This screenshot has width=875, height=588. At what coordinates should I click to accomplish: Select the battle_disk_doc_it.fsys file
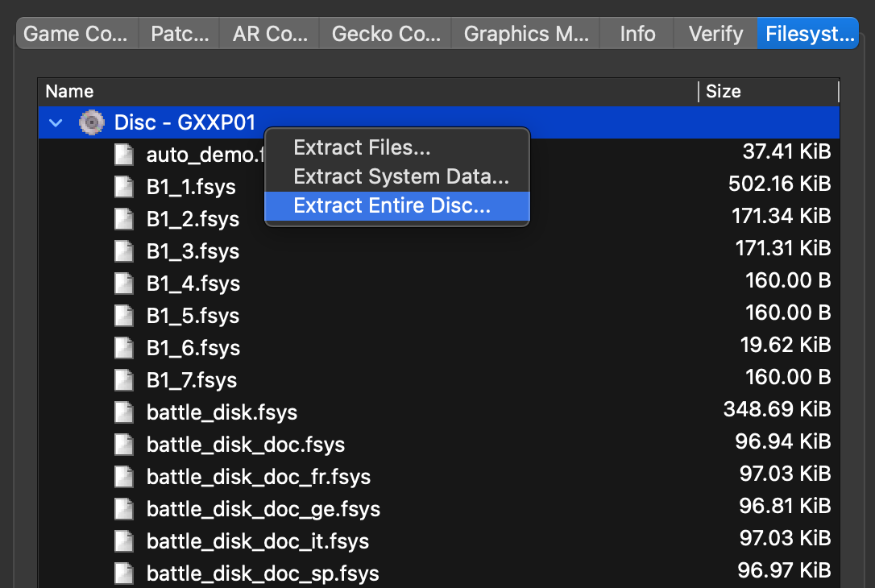[x=258, y=541]
